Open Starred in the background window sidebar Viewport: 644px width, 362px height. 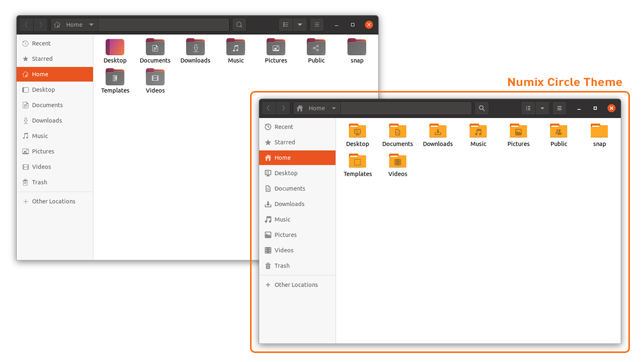pyautogui.click(x=55, y=59)
